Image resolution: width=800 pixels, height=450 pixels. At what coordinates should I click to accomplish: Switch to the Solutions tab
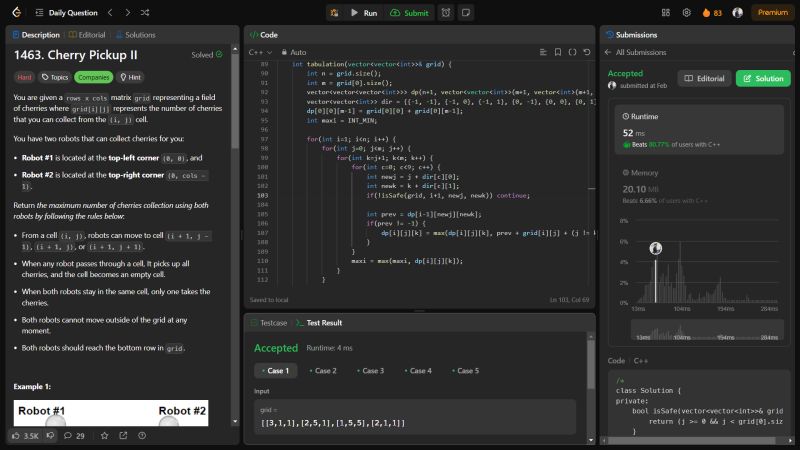pyautogui.click(x=136, y=35)
